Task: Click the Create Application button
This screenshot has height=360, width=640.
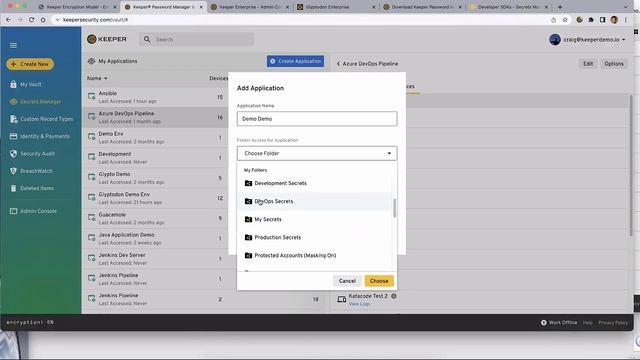Action: click(x=295, y=61)
